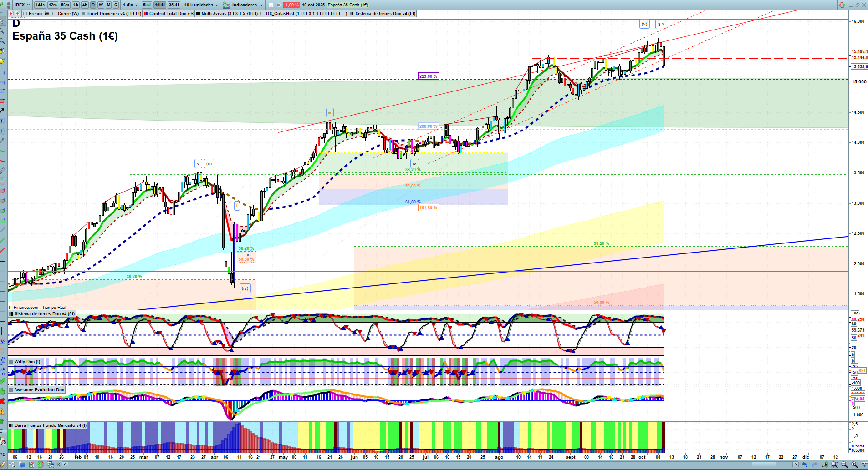
Task: Open the chat bubbles icon
Action: 22,465
